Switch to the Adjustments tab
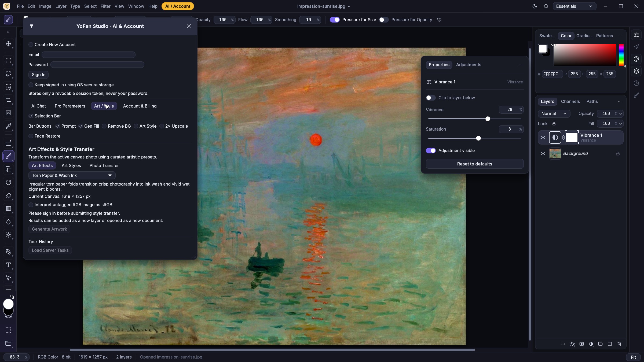The width and height of the screenshot is (644, 362). pos(469,65)
